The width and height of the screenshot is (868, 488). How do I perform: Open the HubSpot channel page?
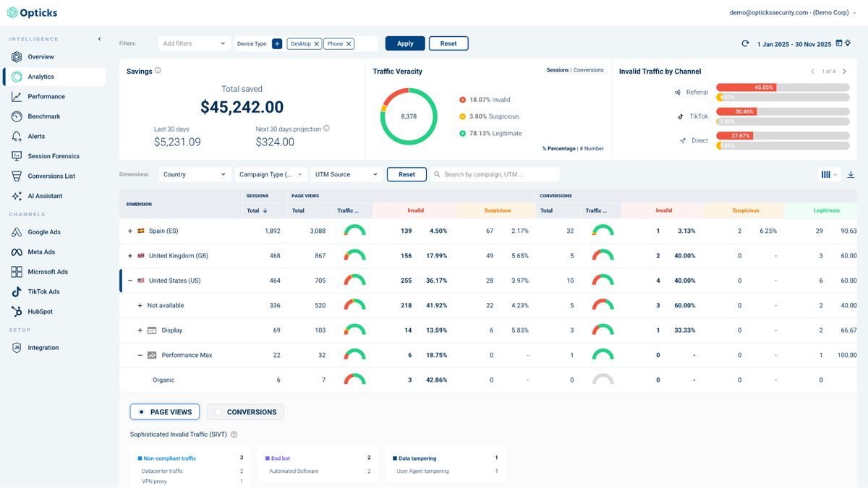click(x=42, y=311)
